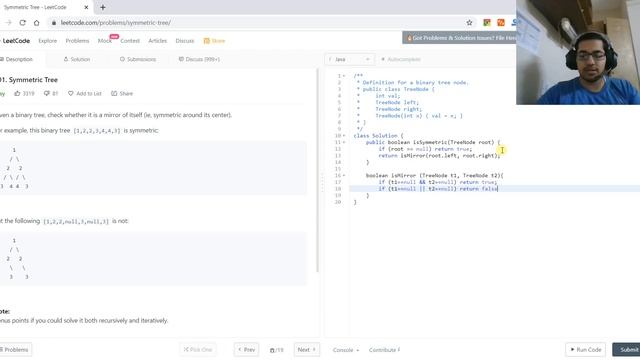Switch to the Description tab
The image size is (640, 360).
click(16, 59)
